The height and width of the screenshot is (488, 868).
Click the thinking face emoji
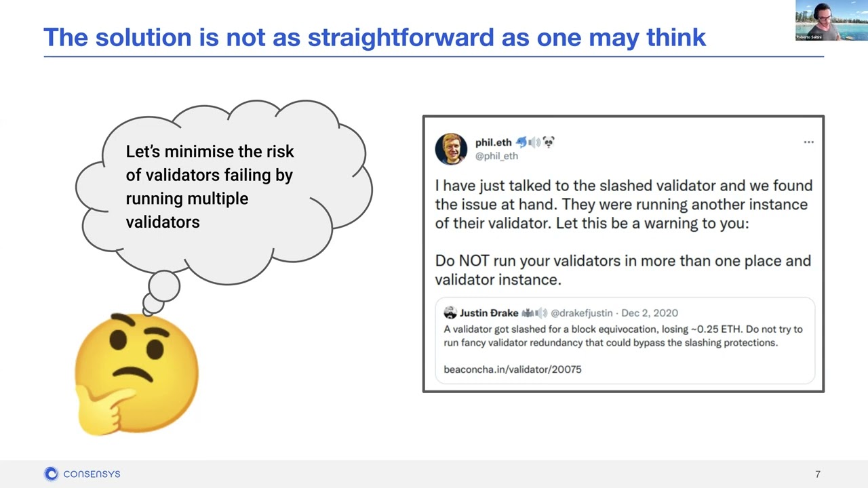[136, 374]
